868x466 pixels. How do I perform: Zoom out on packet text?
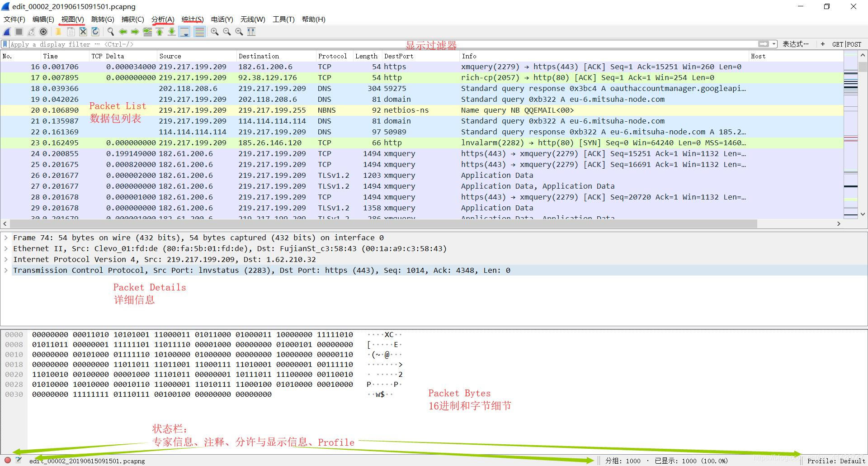(226, 32)
